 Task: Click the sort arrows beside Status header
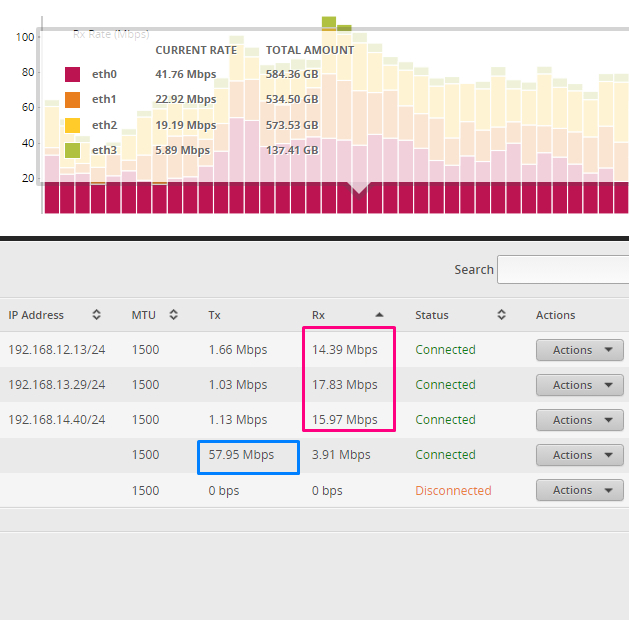pyautogui.click(x=501, y=315)
